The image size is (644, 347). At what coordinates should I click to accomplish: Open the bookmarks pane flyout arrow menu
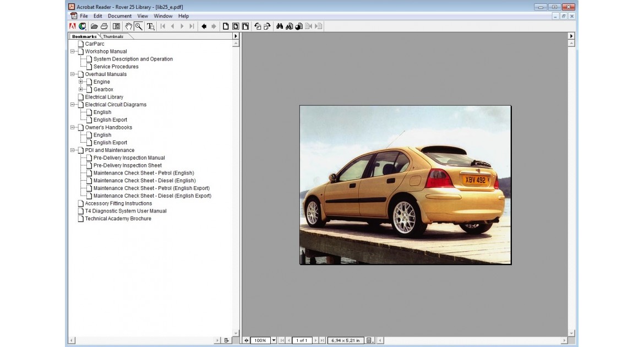click(x=236, y=36)
